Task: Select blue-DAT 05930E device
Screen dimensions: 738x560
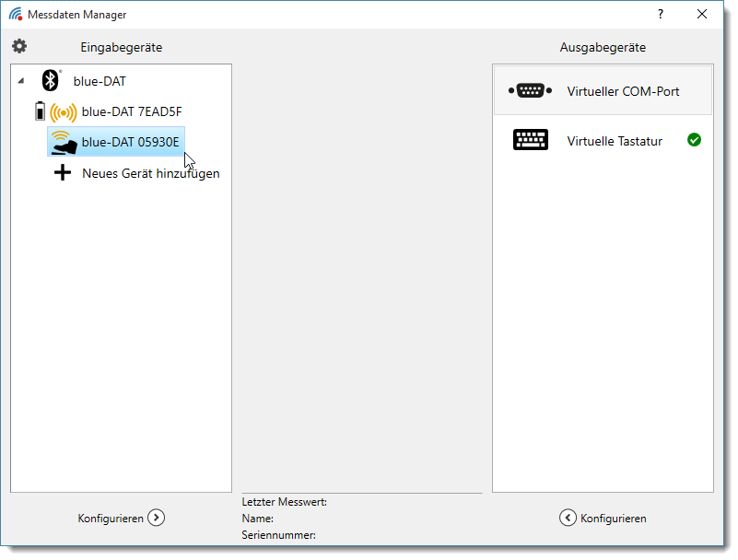Action: [x=130, y=142]
